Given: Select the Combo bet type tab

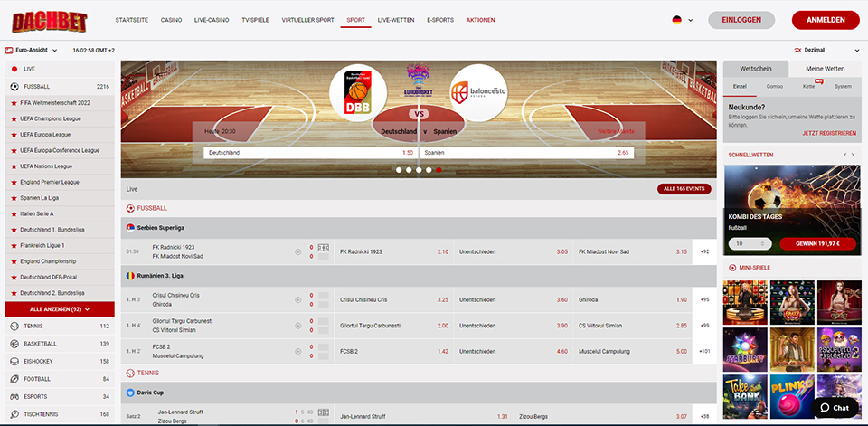Looking at the screenshot, I should tap(775, 87).
